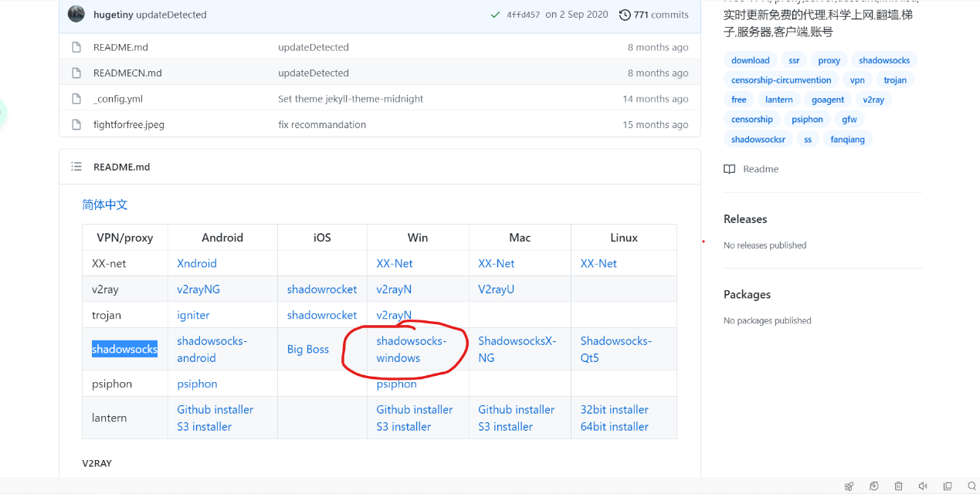Open lantern S3 installer for Mac

point(505,427)
